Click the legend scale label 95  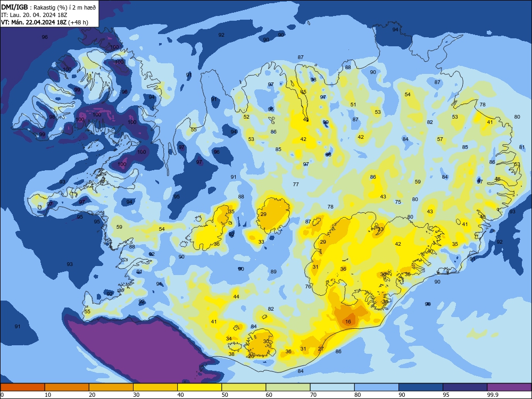(446, 395)
